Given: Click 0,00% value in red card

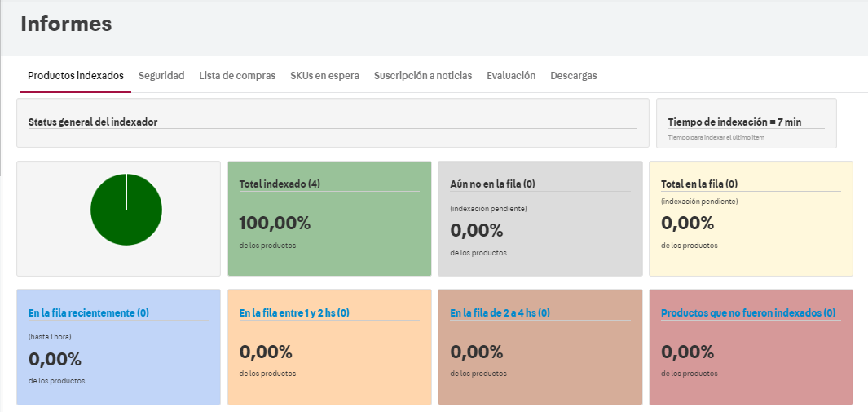Looking at the screenshot, I should [687, 352].
